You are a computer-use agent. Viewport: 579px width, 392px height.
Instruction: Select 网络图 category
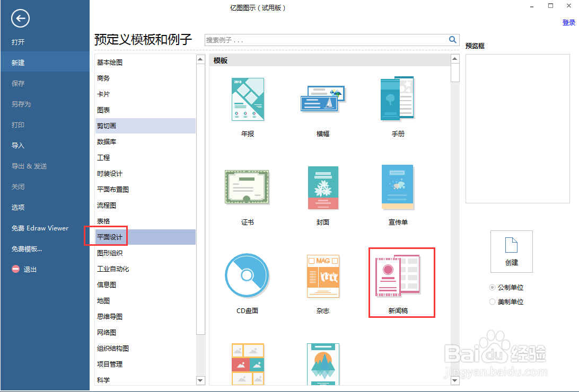pyautogui.click(x=145, y=332)
